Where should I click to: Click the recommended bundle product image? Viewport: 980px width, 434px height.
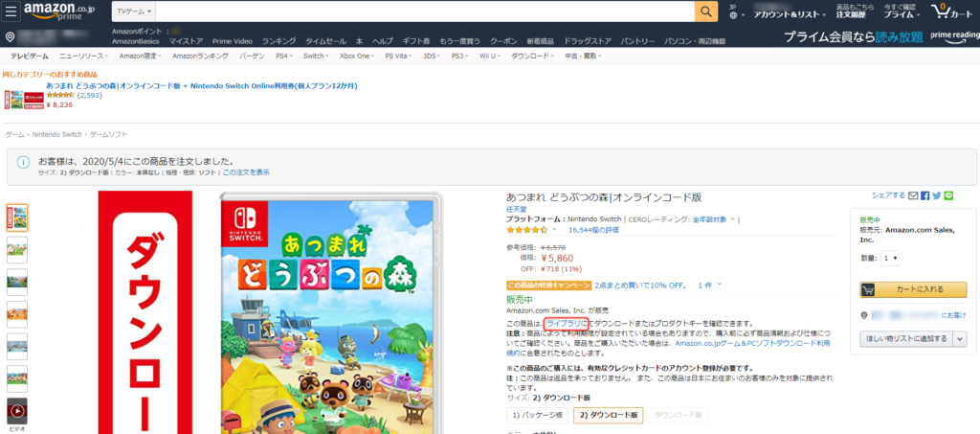tap(24, 100)
